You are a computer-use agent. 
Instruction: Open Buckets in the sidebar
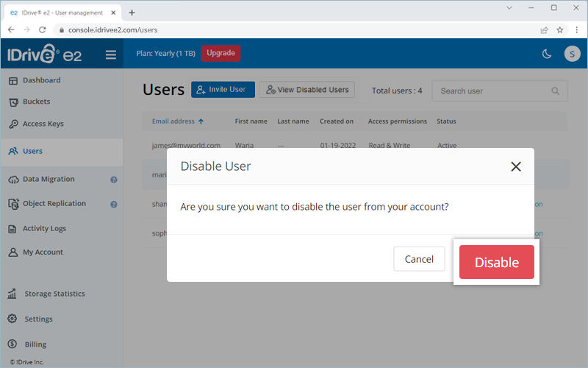point(36,102)
